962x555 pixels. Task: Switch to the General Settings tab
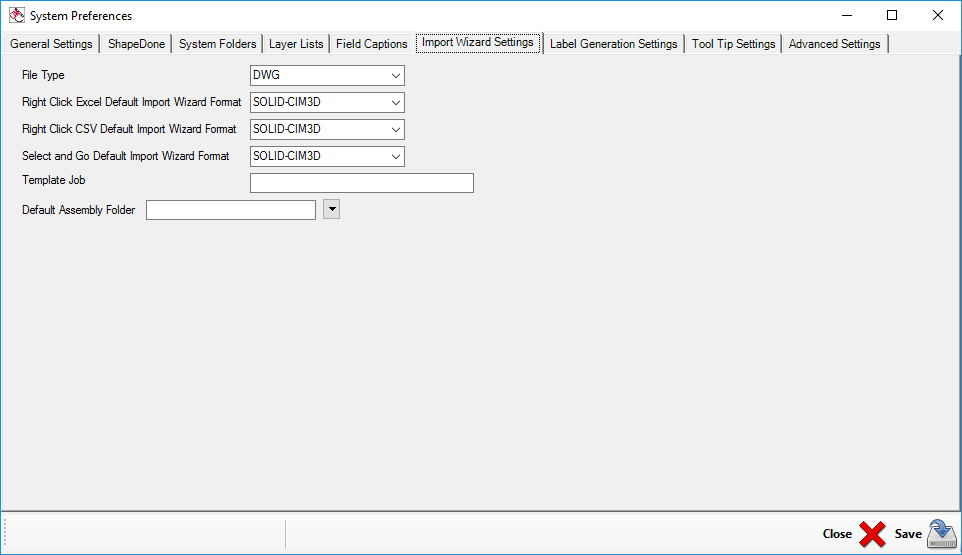pyautogui.click(x=51, y=44)
